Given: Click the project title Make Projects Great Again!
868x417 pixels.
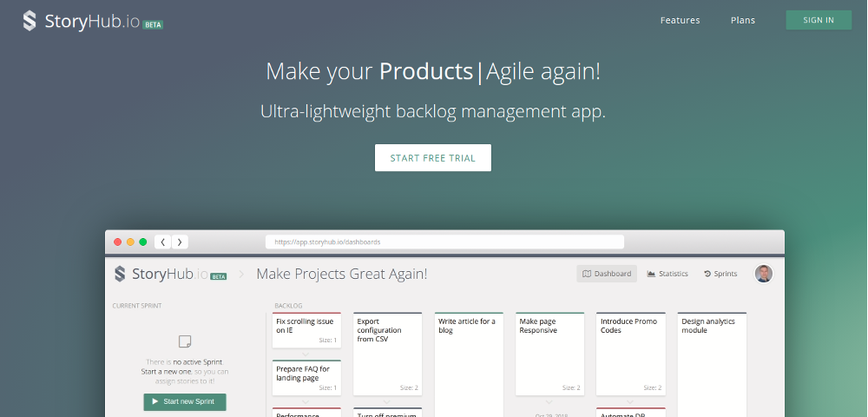Looking at the screenshot, I should tap(341, 275).
